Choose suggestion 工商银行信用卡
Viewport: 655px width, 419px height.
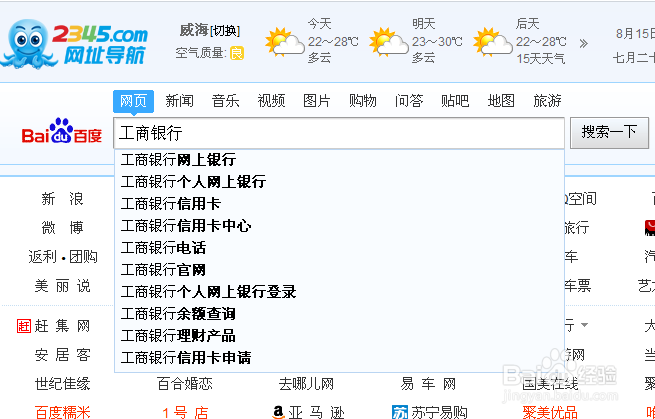coord(339,204)
